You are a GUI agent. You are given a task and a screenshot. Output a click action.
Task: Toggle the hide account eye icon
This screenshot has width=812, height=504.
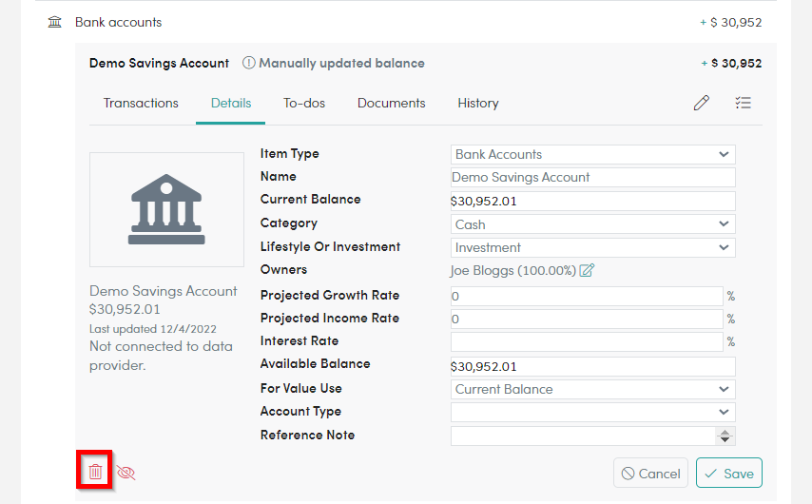[x=126, y=473]
